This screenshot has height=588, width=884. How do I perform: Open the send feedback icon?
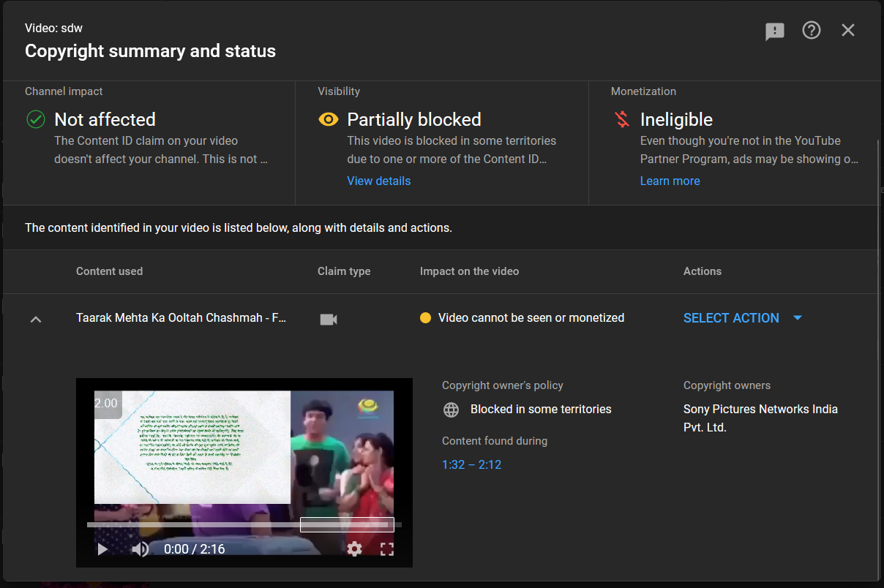pos(775,31)
